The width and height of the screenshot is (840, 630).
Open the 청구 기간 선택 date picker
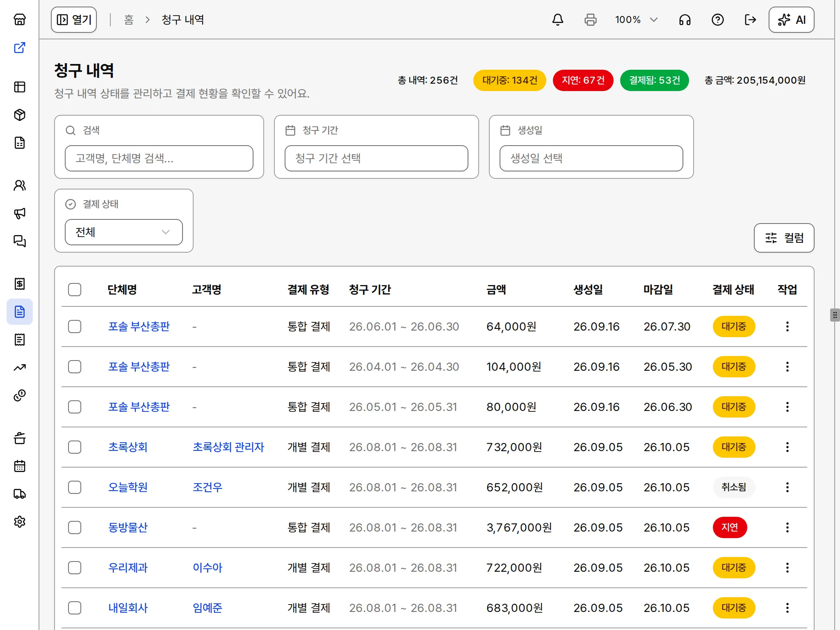377,158
